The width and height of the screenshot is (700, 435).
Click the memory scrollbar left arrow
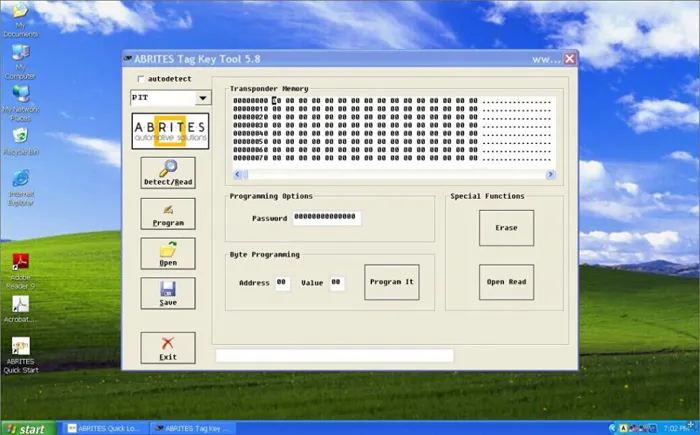pyautogui.click(x=237, y=174)
